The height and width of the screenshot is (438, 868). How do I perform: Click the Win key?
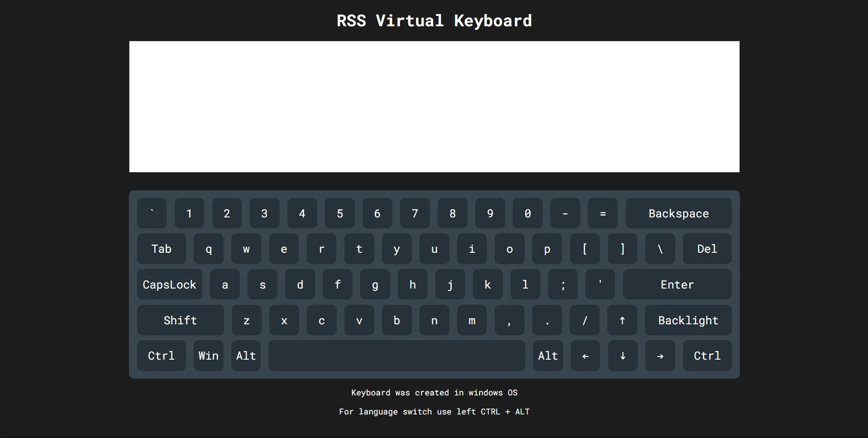coord(209,356)
